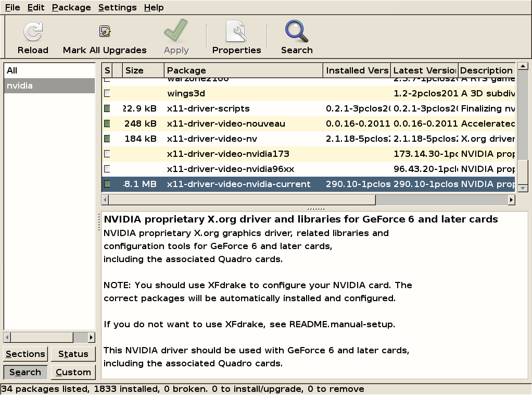Click the Search filter button at bottom left
This screenshot has height=395, width=532.
pos(26,372)
